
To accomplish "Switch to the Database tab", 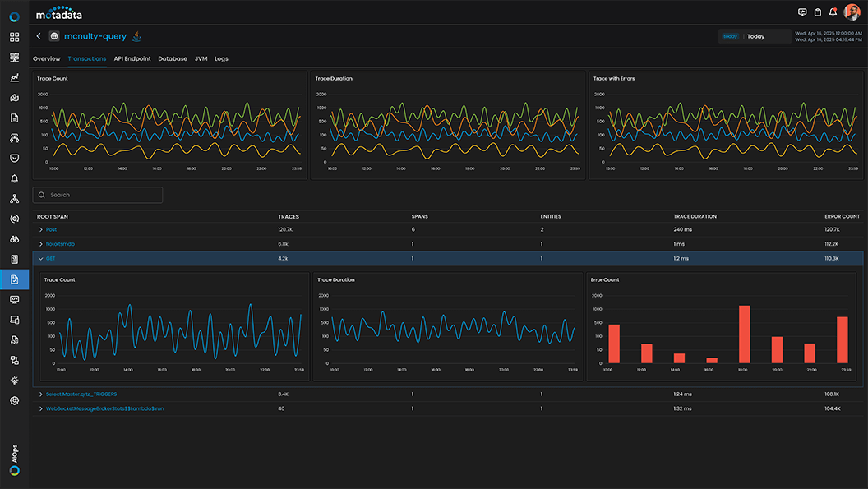I will coord(172,58).
